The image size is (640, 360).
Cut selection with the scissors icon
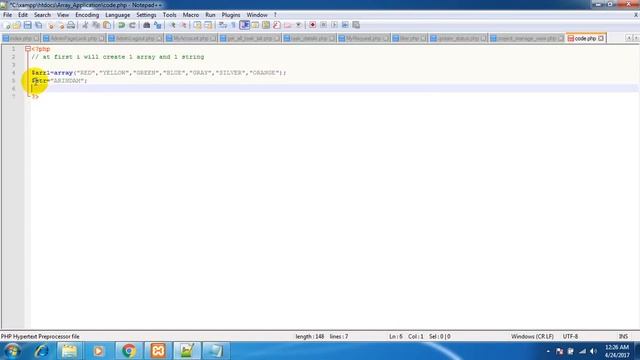(85, 25)
